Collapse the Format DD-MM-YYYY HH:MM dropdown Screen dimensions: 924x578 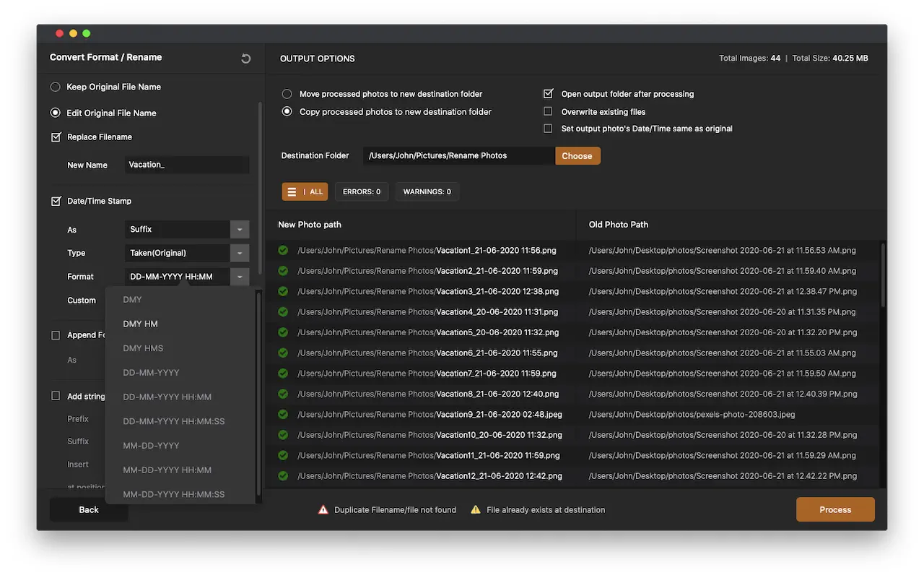(x=240, y=277)
